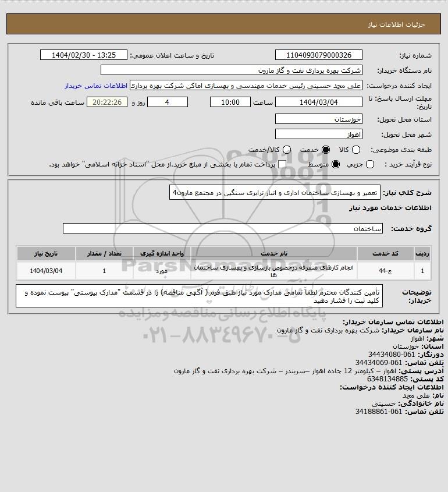Click the response deadline date 1404/03/04 field
Screen dimensions: 448x492
318,102
